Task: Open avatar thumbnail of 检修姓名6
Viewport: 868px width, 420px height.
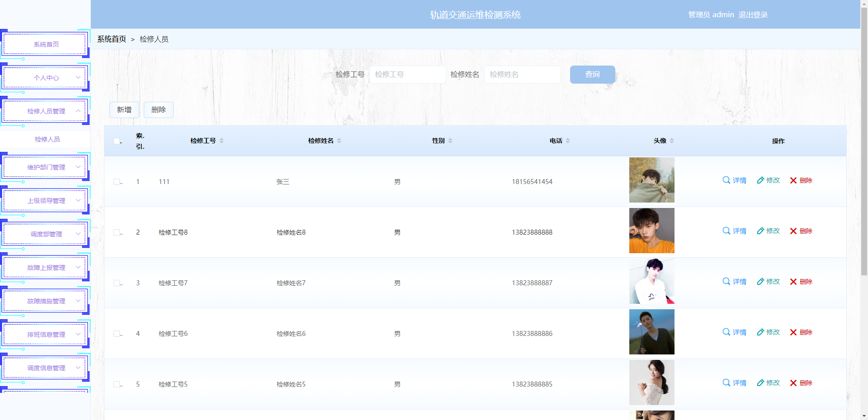Action: (652, 332)
